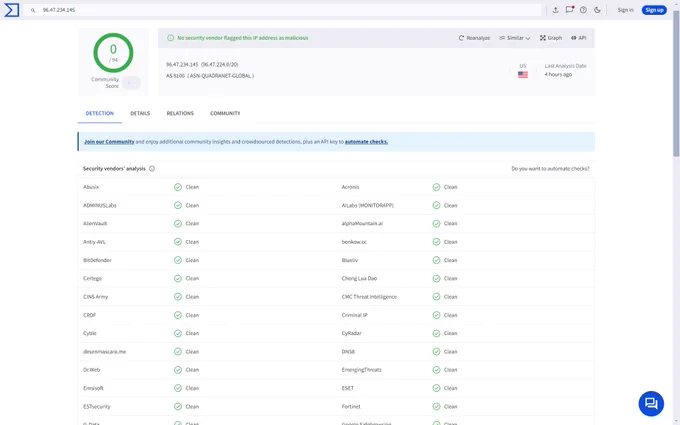
Task: Expand the Similar dropdown
Action: coord(514,38)
